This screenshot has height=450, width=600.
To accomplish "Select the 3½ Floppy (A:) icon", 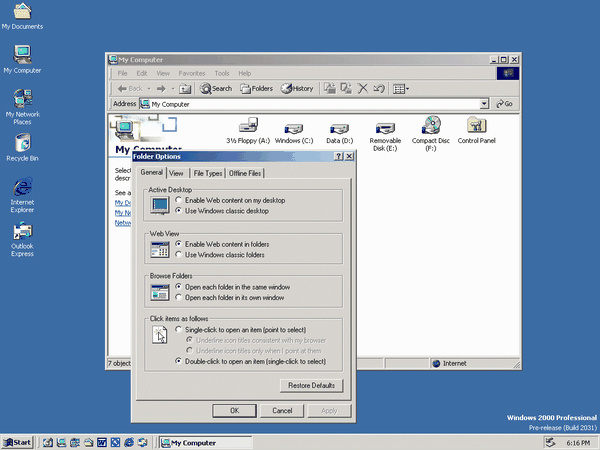I will pyautogui.click(x=248, y=131).
